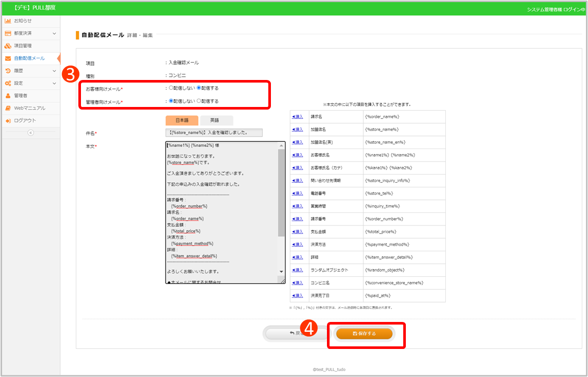Select 配信する for お客様向けメール
The width and height of the screenshot is (588, 377).
click(199, 88)
